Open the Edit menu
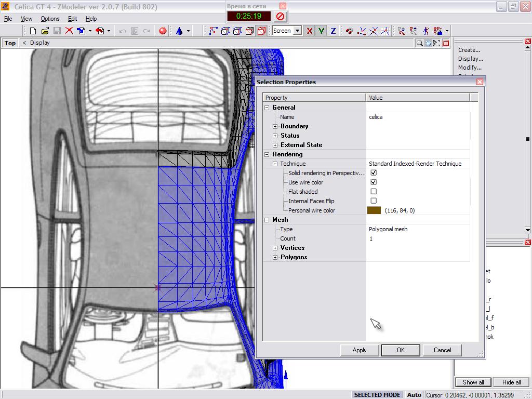The width and height of the screenshot is (532, 399). (72, 19)
